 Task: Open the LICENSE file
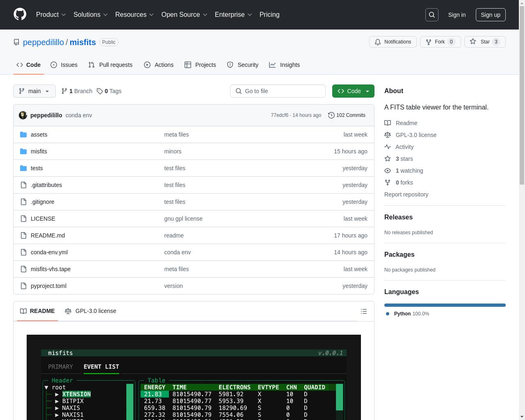tap(43, 219)
